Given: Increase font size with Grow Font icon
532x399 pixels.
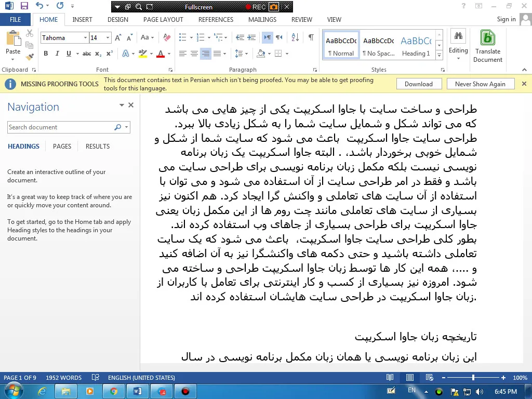Looking at the screenshot, I should click(x=118, y=38).
